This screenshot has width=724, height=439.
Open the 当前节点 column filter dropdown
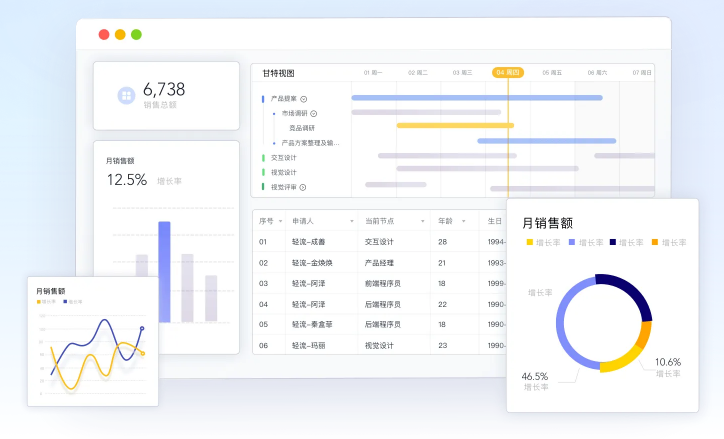pyautogui.click(x=422, y=220)
